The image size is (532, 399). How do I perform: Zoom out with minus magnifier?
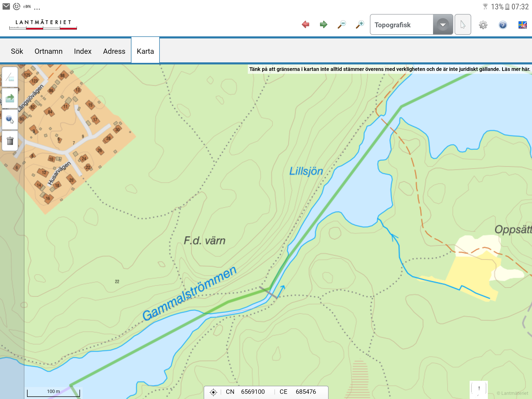pos(342,25)
